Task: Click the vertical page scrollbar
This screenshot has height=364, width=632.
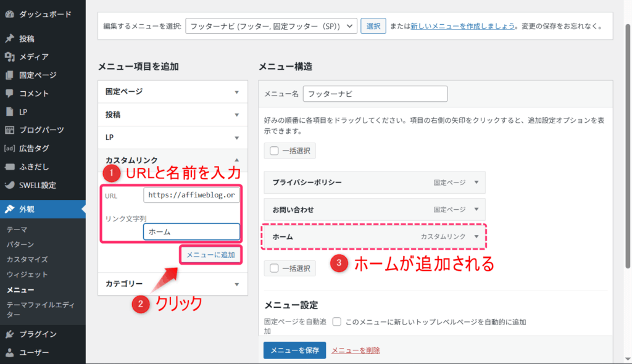Action: (x=628, y=145)
